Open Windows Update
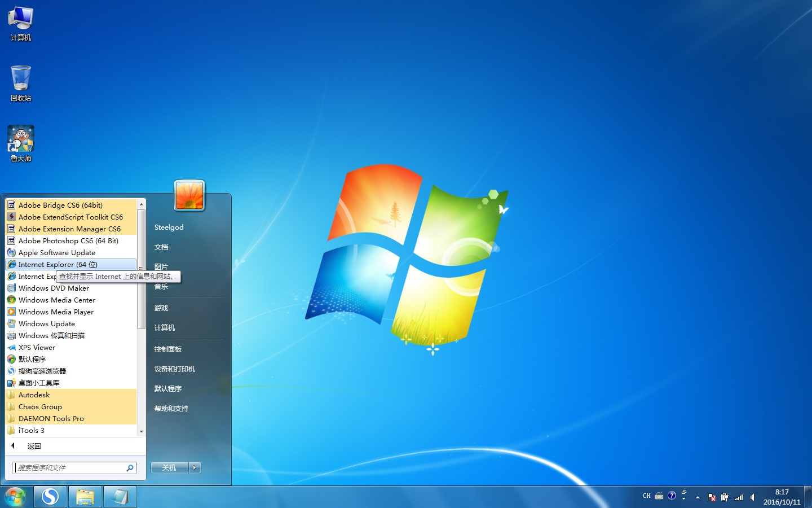812x508 pixels. pyautogui.click(x=71, y=323)
